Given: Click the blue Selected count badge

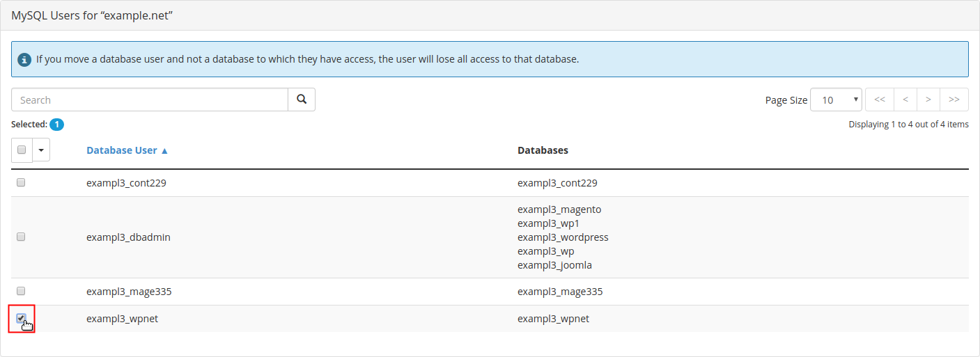Looking at the screenshot, I should (56, 125).
